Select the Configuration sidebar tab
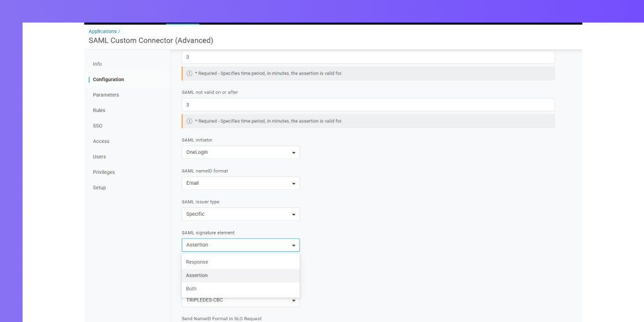The height and width of the screenshot is (322, 644). pos(108,80)
